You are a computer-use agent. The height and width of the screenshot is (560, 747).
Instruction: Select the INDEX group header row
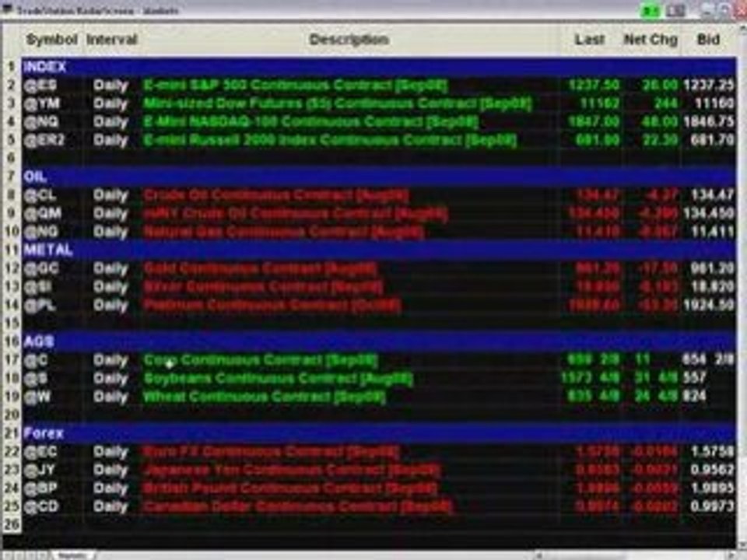click(379, 67)
